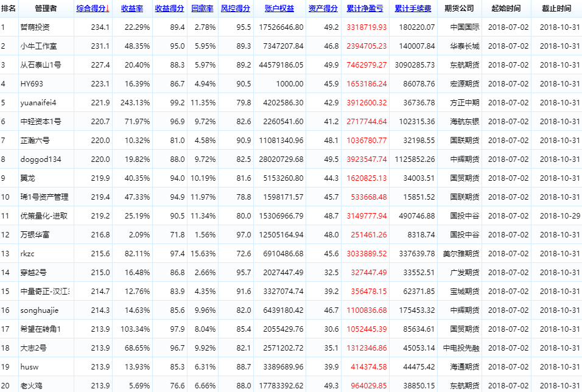
Task: Click the 截止时间 column heading
Action: click(557, 9)
